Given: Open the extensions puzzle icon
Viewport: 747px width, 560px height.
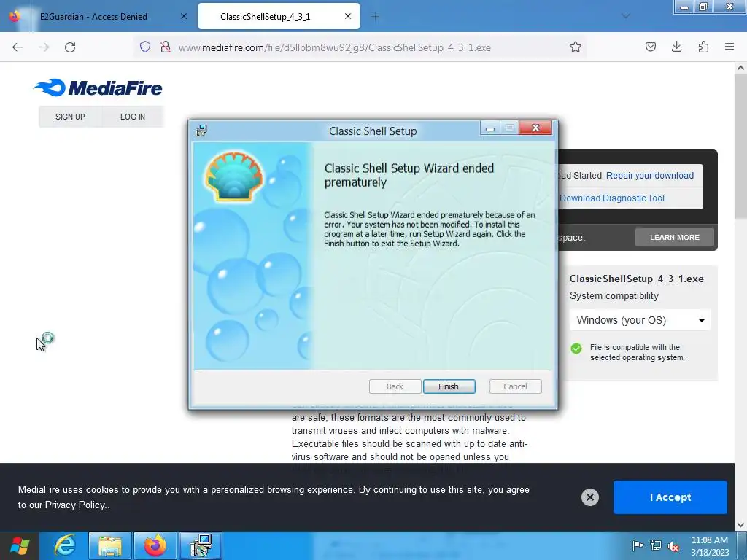Looking at the screenshot, I should coord(703,47).
